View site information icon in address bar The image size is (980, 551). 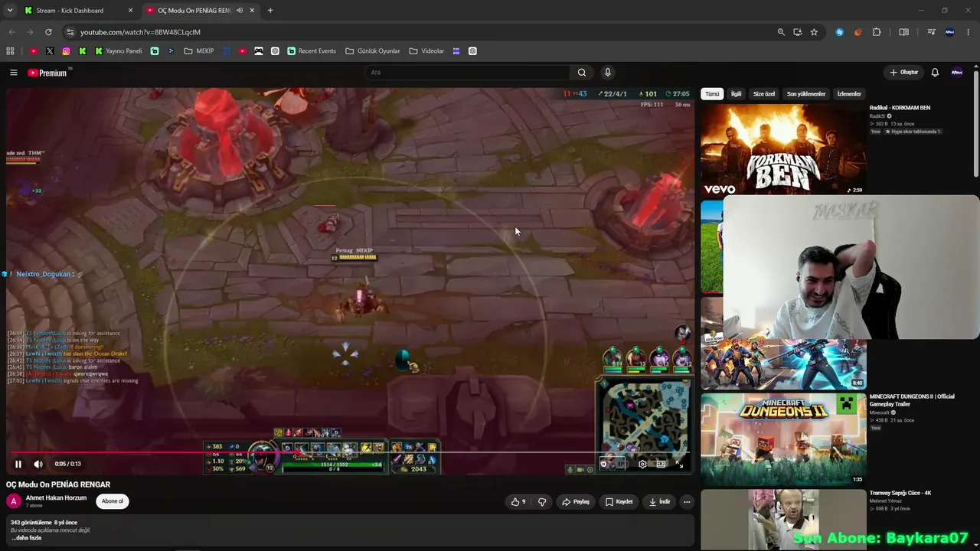(70, 32)
